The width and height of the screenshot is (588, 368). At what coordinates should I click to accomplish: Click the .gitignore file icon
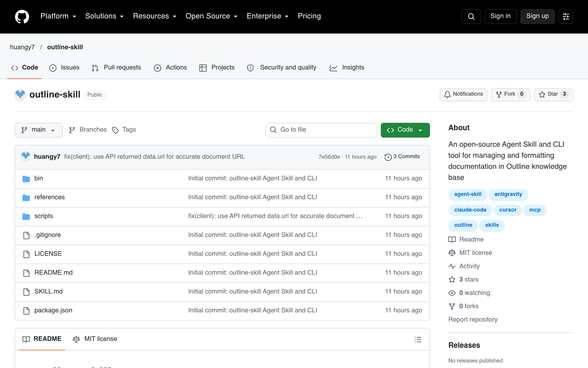26,235
